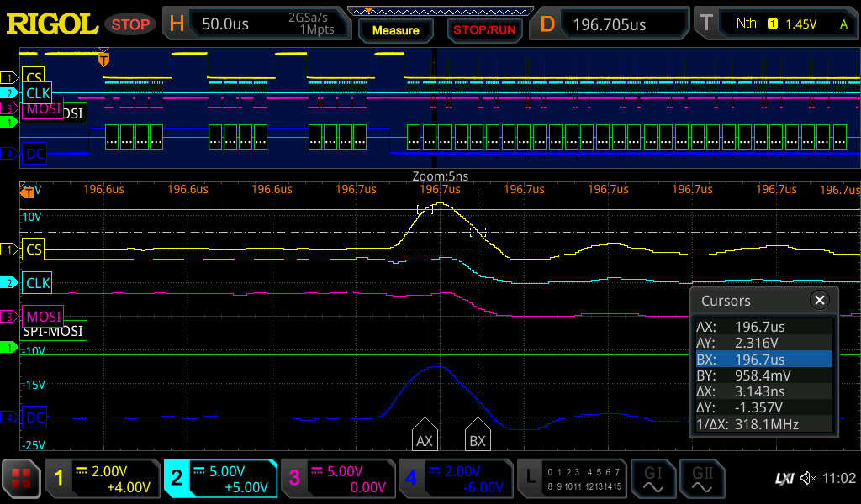861x504 pixels.
Task: Click the Measure button
Action: tap(395, 30)
